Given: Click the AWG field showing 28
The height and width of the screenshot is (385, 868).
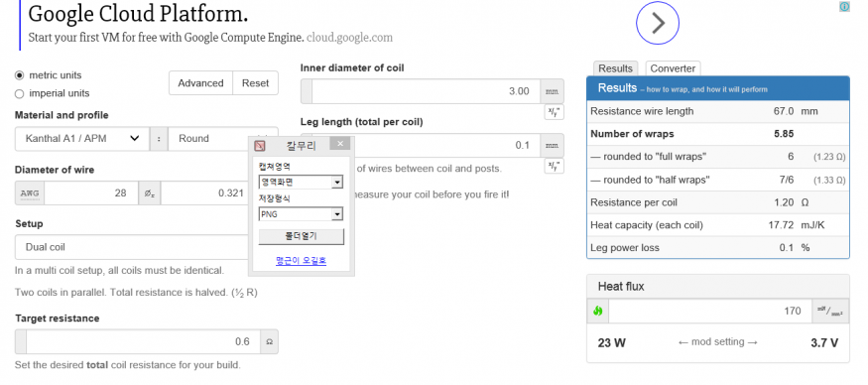Looking at the screenshot, I should 91,192.
